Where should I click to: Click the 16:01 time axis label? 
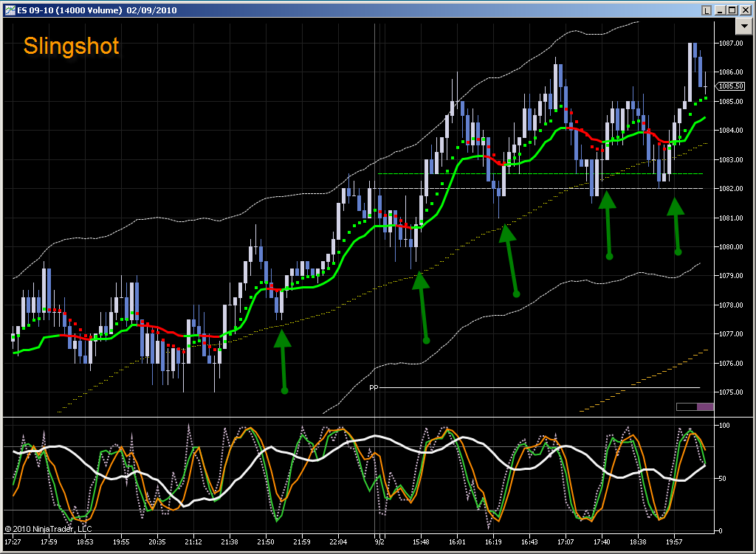tap(457, 542)
